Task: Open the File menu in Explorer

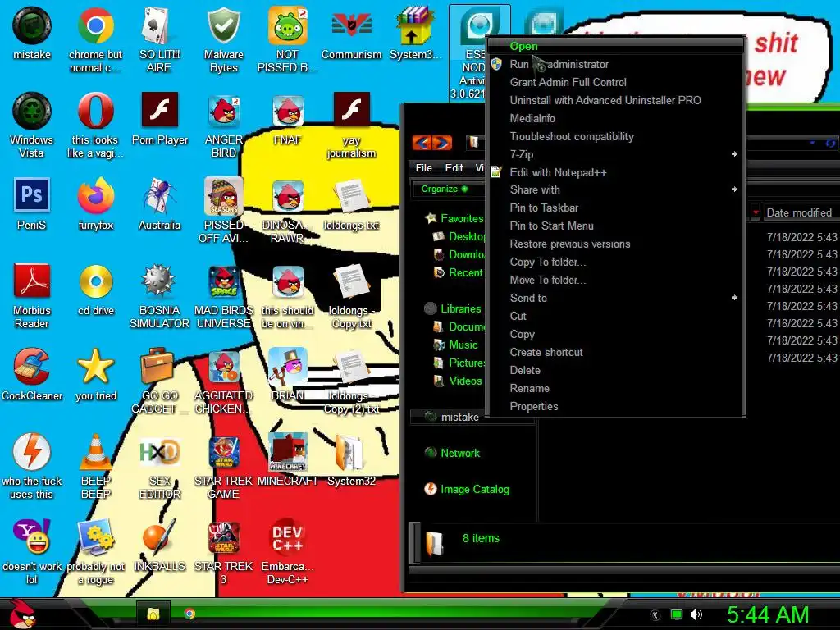Action: 423,167
